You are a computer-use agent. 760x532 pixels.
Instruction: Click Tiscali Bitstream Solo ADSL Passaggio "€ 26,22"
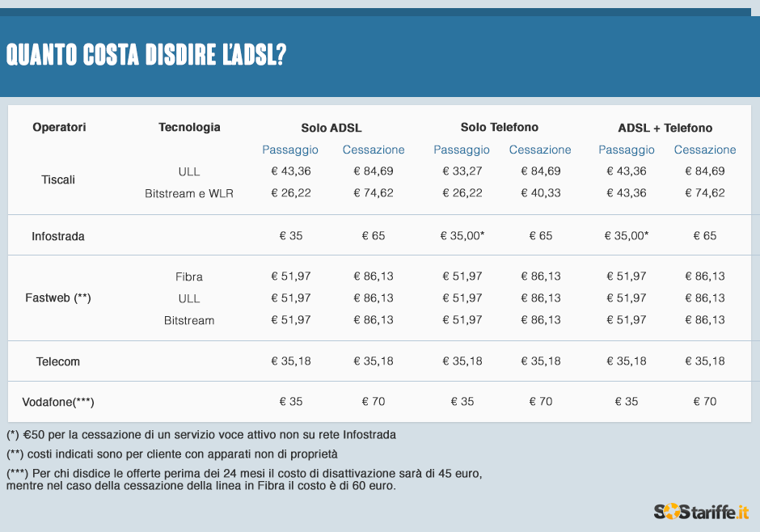tap(291, 193)
